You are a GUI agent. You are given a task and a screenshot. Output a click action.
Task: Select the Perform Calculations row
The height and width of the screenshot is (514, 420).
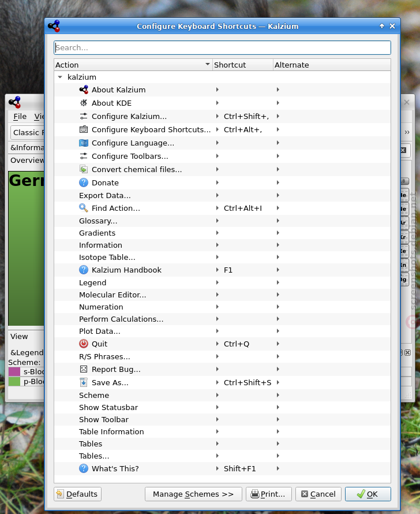pos(222,319)
